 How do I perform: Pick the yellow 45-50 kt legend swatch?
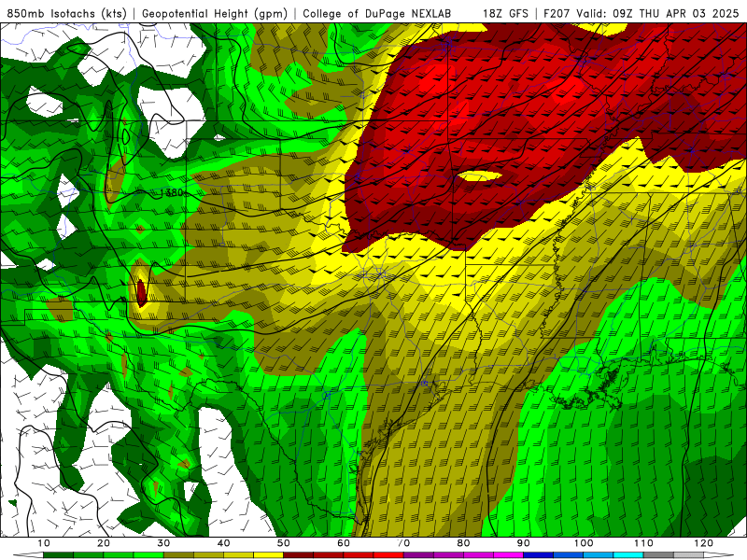[x=268, y=555]
